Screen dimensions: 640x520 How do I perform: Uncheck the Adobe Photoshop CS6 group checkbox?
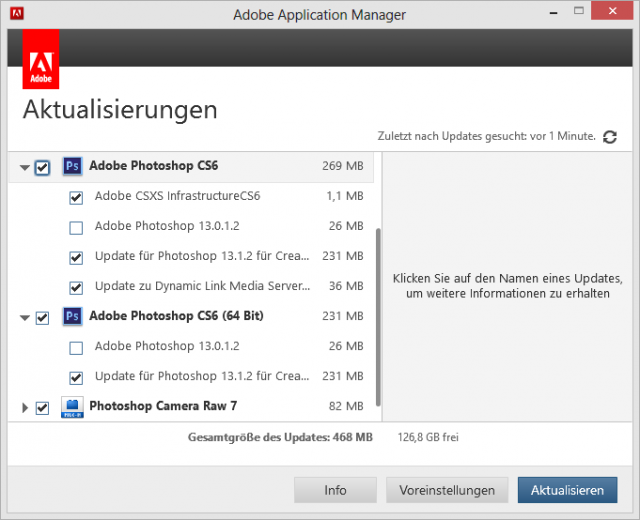[42, 167]
